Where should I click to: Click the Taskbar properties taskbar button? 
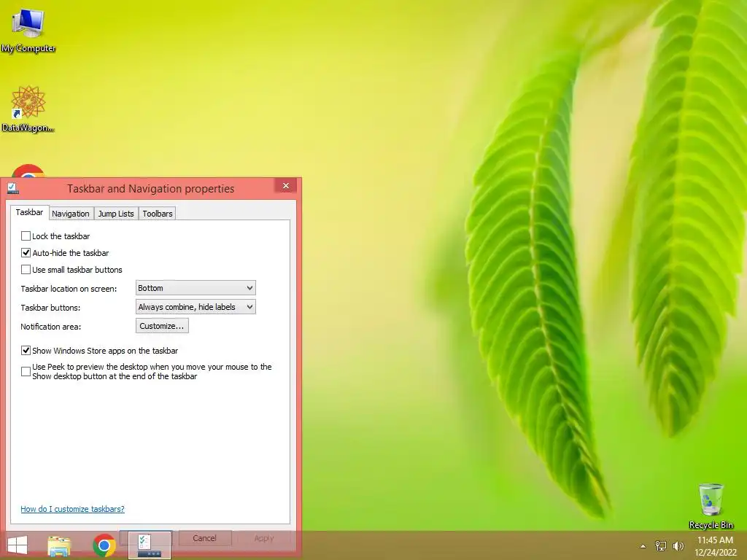[150, 545]
